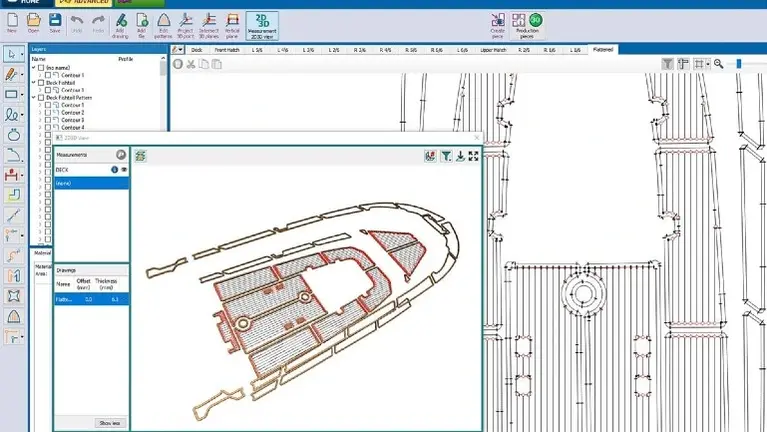This screenshot has height=432, width=767.
Task: Activate the Vertical plane tool
Action: (x=233, y=22)
